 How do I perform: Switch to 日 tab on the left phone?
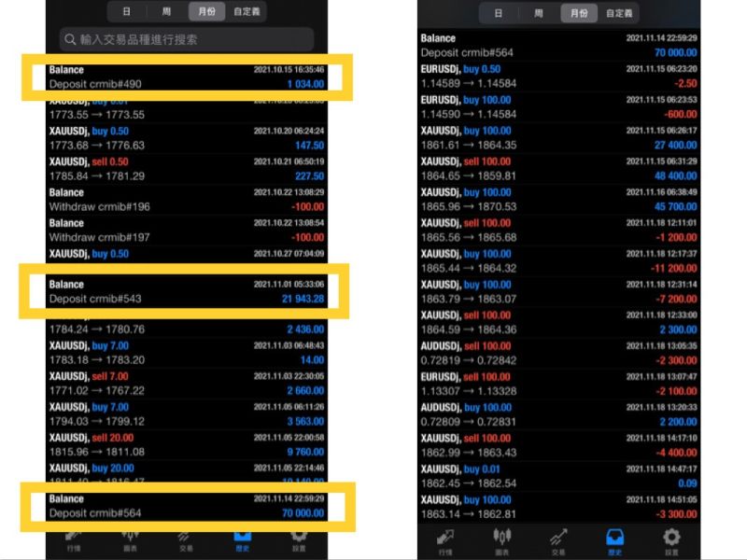coord(126,11)
